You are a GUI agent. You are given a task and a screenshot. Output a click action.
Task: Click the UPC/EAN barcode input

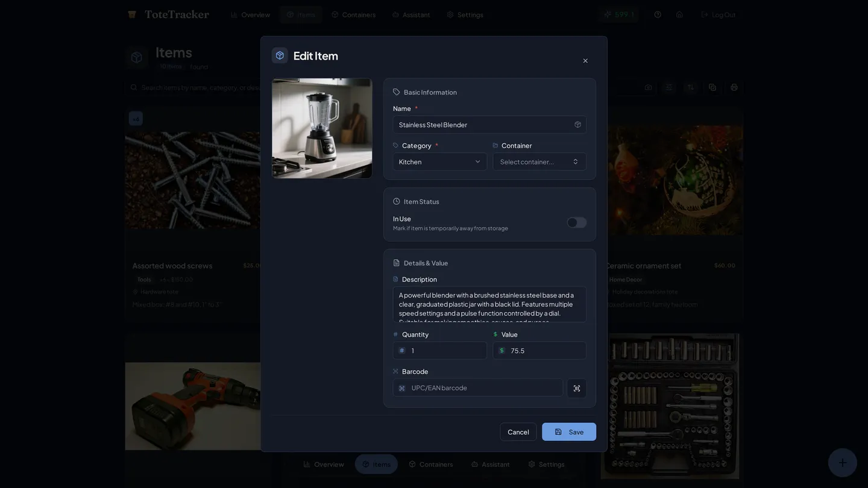pos(478,388)
